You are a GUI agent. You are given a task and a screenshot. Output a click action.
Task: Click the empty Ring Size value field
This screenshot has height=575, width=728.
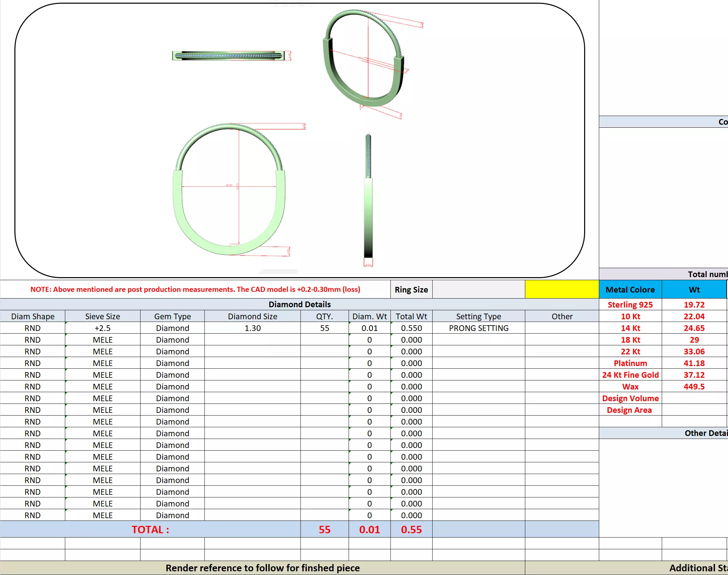478,289
